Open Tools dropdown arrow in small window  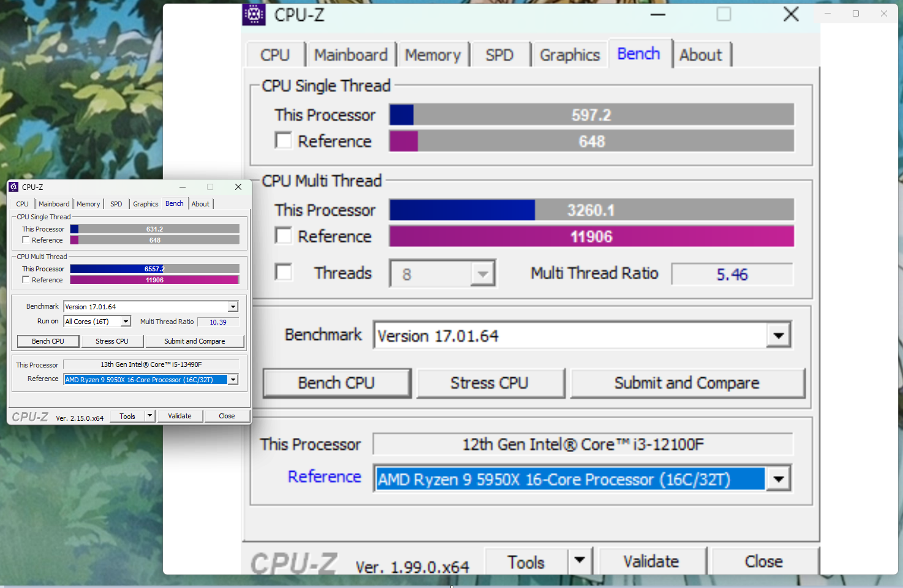149,416
